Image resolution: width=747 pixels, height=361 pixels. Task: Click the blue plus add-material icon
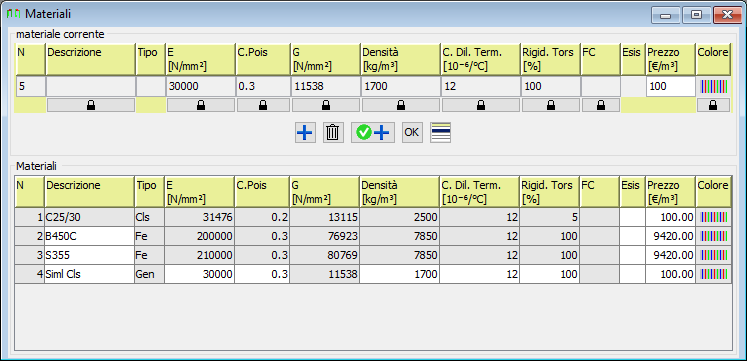(x=305, y=133)
